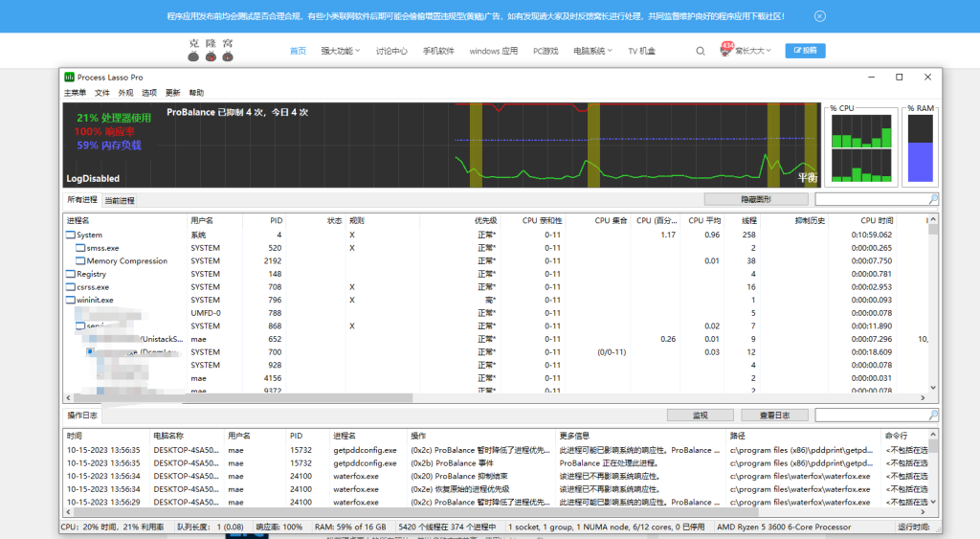Switch to the 所有进程 tab
The image size is (980, 539).
point(82,199)
